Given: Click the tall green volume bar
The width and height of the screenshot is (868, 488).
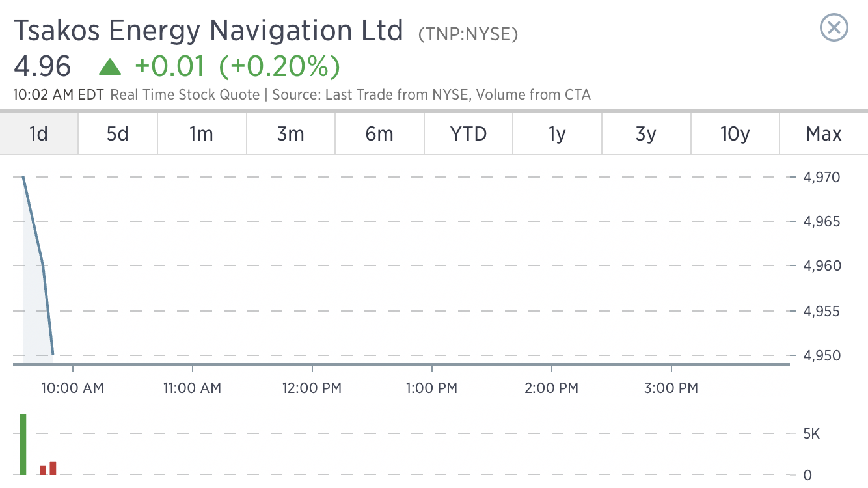Looking at the screenshot, I should (x=23, y=444).
